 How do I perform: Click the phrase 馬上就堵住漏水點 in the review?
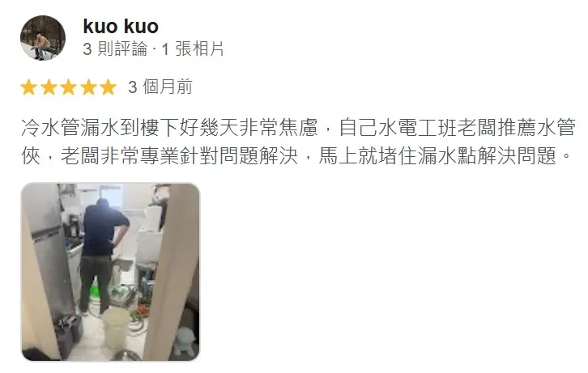click(398, 156)
